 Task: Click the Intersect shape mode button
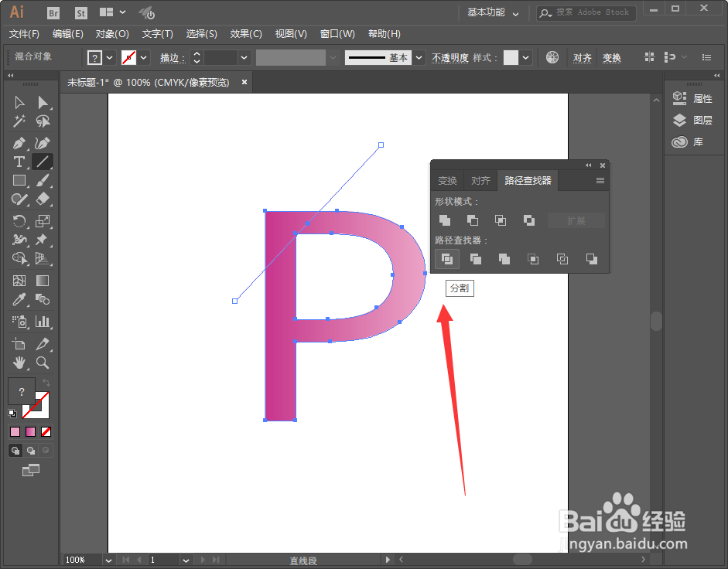point(501,220)
